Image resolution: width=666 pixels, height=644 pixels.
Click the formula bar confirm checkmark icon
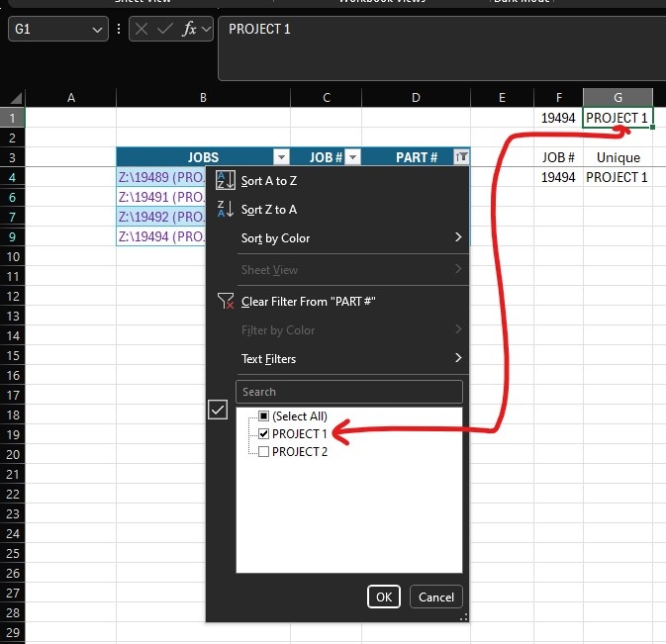(x=165, y=29)
